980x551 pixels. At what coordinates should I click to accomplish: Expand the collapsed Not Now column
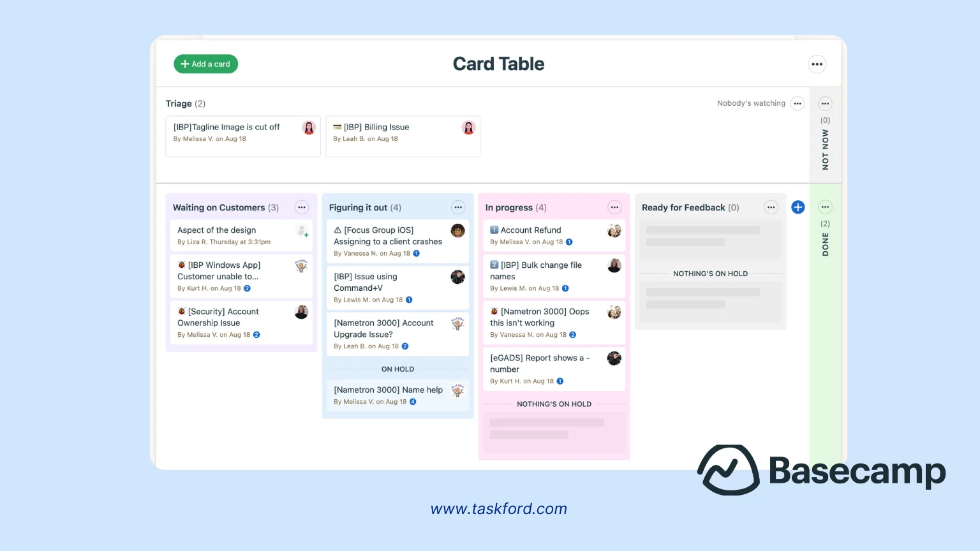[825, 150]
